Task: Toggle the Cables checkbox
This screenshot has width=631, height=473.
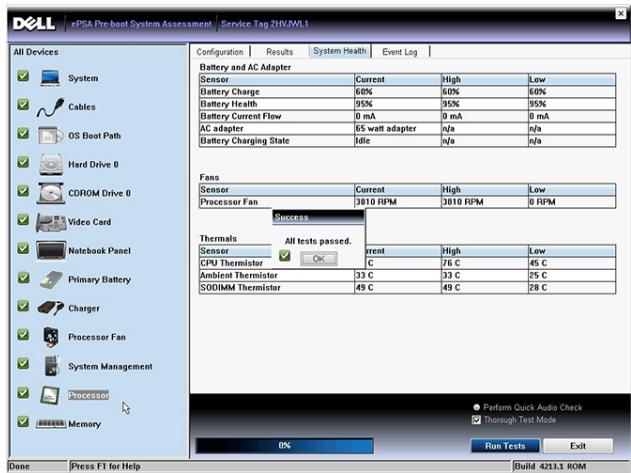Action: click(x=23, y=104)
